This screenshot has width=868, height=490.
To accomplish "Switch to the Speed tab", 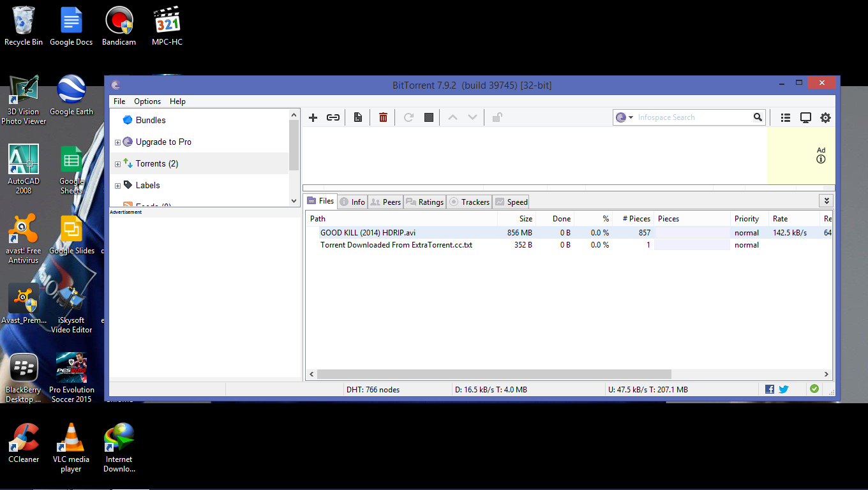I will tap(511, 202).
